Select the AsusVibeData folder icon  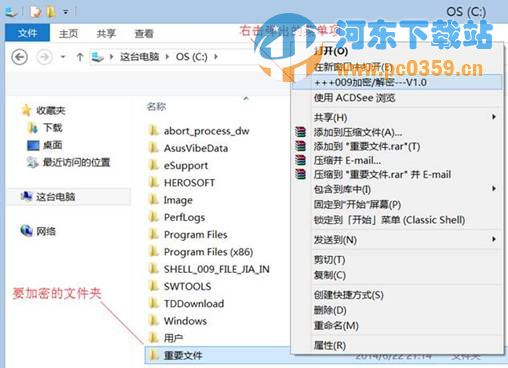153,148
